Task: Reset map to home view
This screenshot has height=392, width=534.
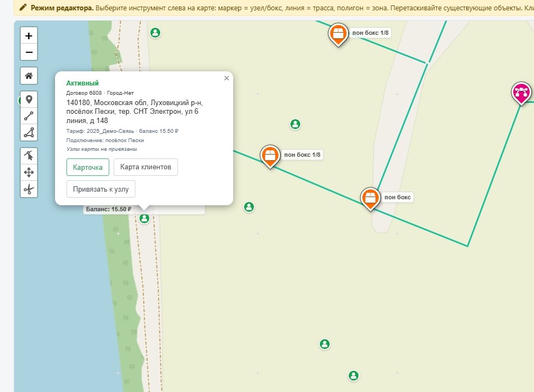Action: point(29,76)
